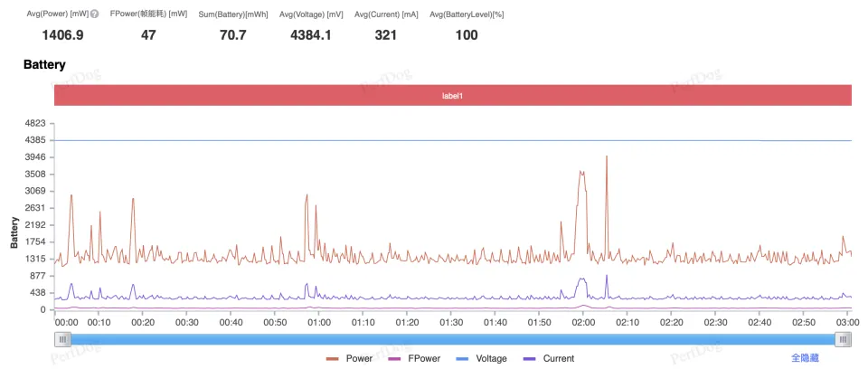Screen dimensions: 868x369
Task: Click the 4385 value on the Y axis
Action: click(33, 140)
